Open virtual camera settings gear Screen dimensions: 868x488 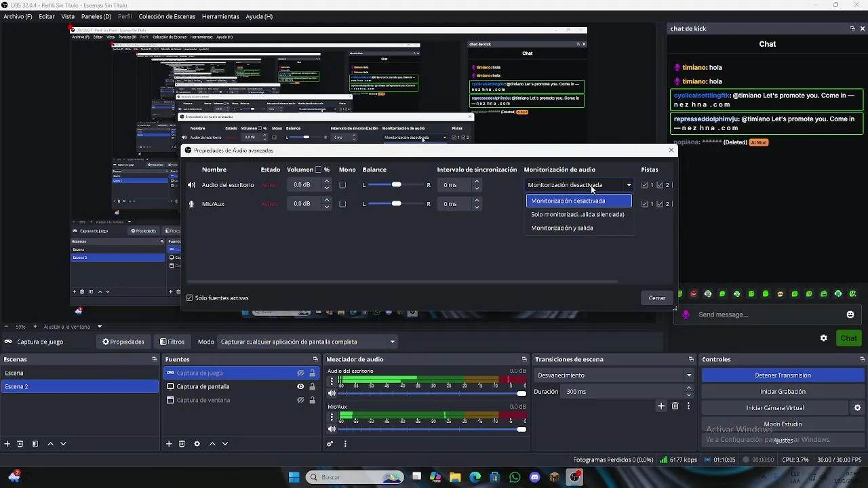pos(857,408)
